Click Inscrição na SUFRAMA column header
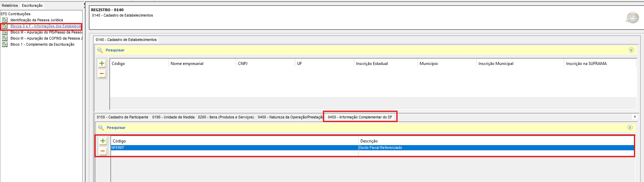644x182 pixels. [600, 63]
